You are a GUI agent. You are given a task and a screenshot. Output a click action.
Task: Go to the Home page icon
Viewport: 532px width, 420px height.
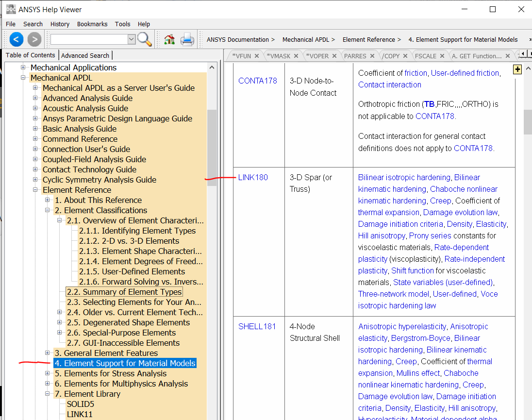(x=169, y=39)
